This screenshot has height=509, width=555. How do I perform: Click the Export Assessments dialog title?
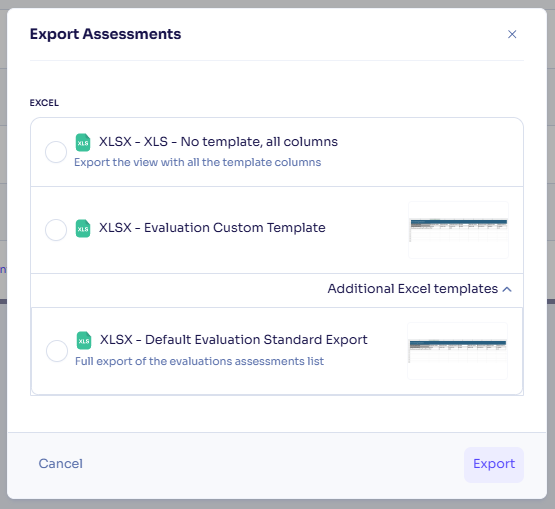click(105, 34)
